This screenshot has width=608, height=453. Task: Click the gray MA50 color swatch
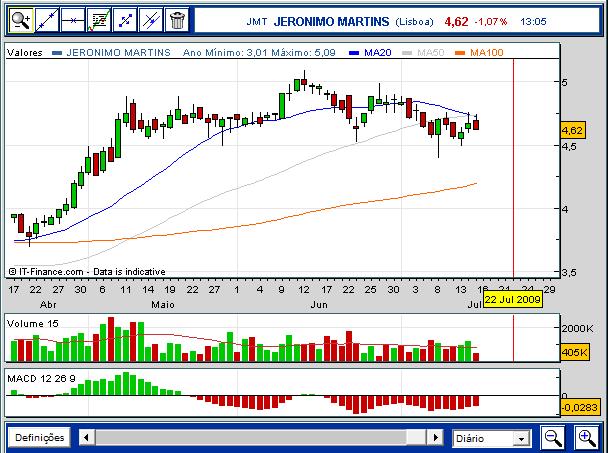click(x=407, y=53)
